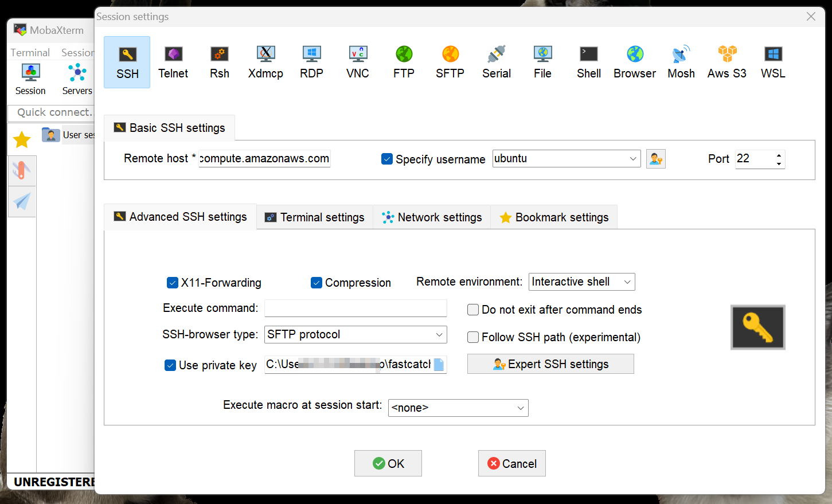Increase the Port number with up arrow
This screenshot has height=504, width=832.
779,155
